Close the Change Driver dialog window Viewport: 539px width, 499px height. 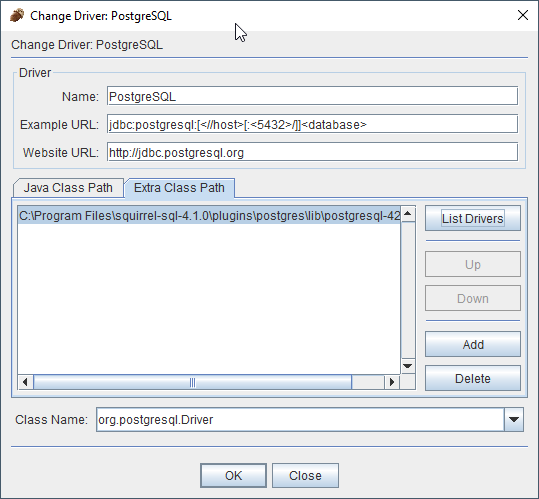pos(522,15)
